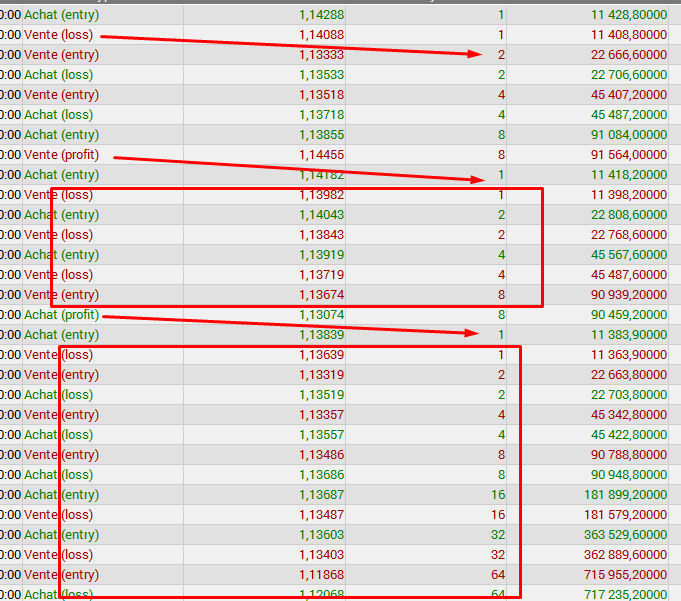Click amount 91 564,00000
Screen dimensions: 681x601
(629, 155)
